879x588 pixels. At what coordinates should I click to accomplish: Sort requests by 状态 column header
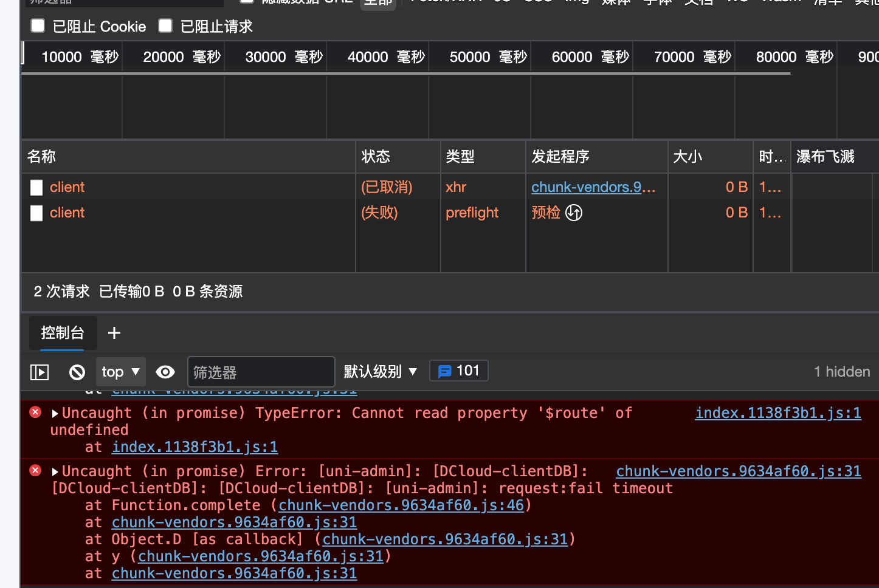[376, 157]
